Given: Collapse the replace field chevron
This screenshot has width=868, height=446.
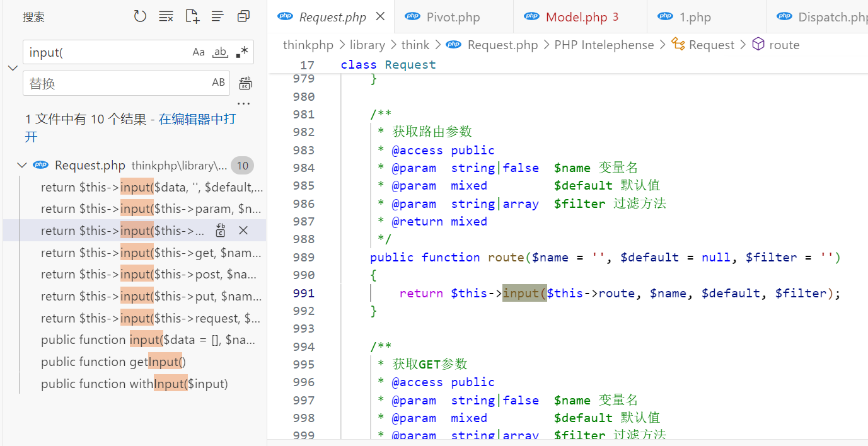Looking at the screenshot, I should point(13,67).
